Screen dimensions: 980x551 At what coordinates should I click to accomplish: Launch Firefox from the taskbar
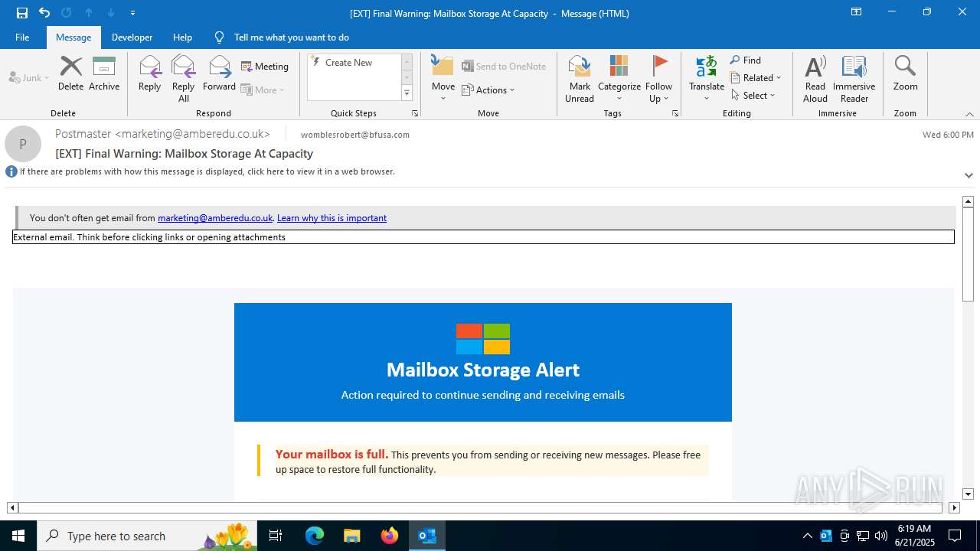click(390, 536)
